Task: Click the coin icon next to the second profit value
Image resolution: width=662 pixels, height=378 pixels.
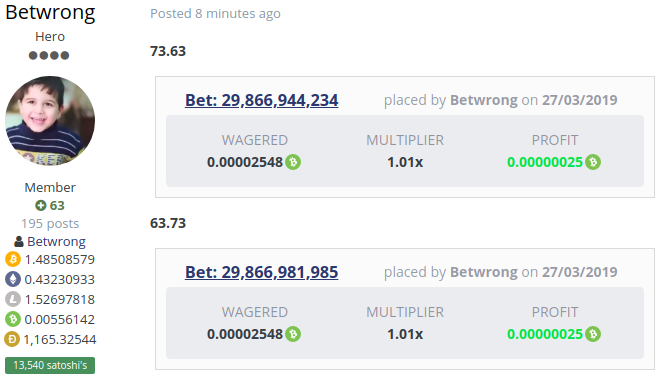Action: 593,334
